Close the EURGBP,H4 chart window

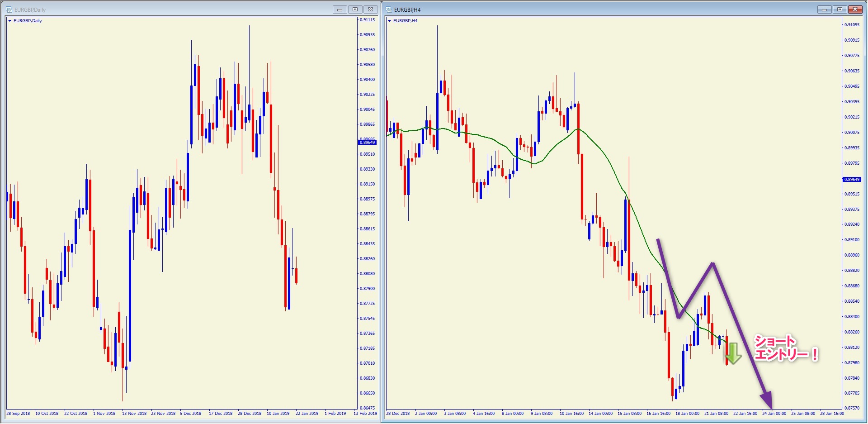[855, 10]
